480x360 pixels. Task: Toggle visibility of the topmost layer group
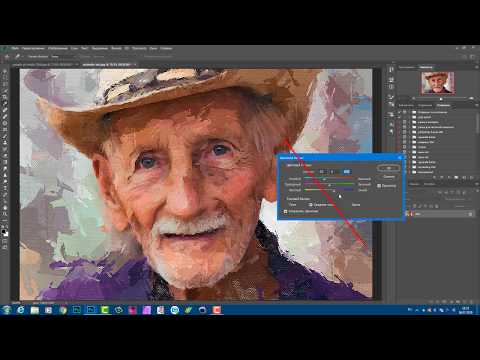tap(405, 112)
